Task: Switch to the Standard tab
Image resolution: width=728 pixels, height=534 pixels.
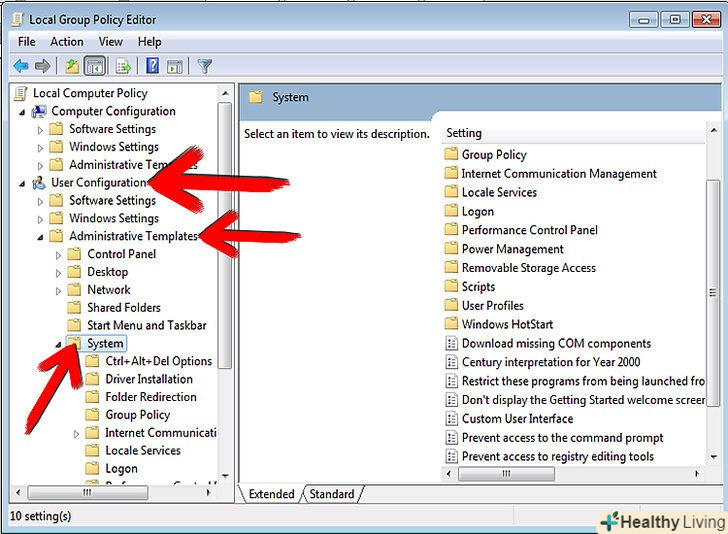Action: (332, 494)
